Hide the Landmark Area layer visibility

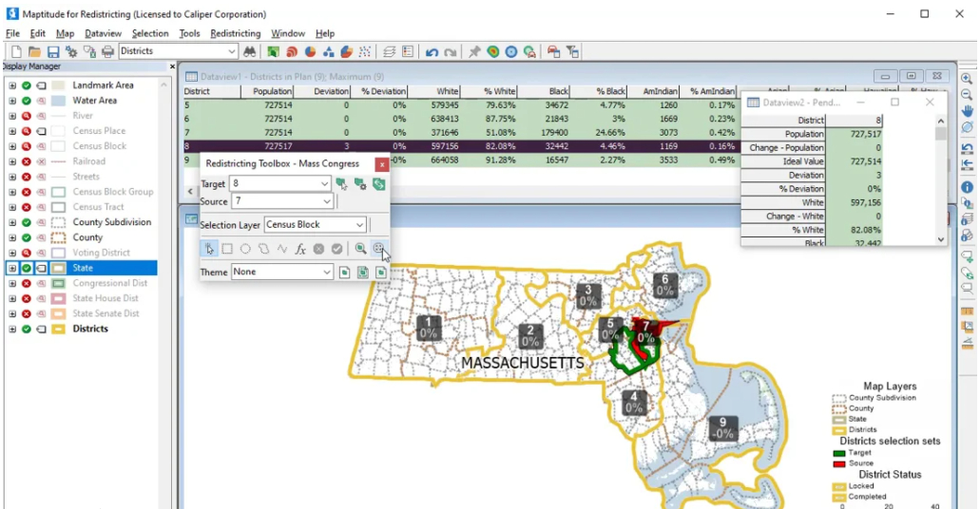[27, 85]
